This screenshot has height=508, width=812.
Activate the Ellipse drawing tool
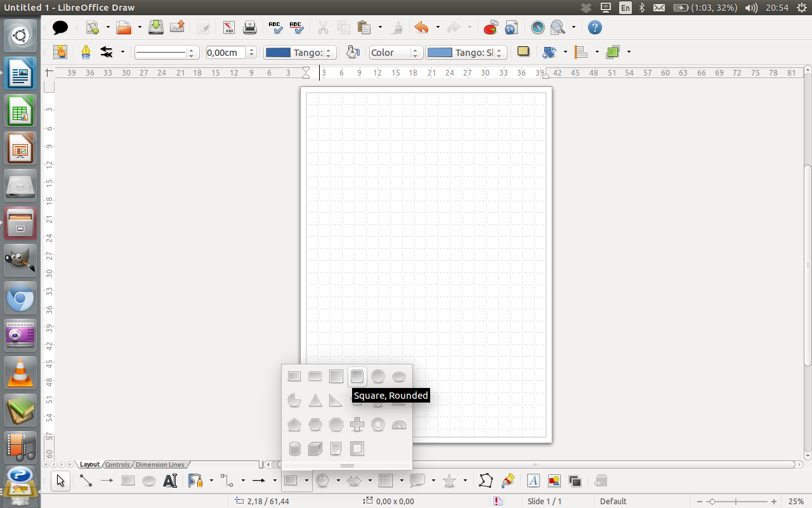(x=149, y=481)
